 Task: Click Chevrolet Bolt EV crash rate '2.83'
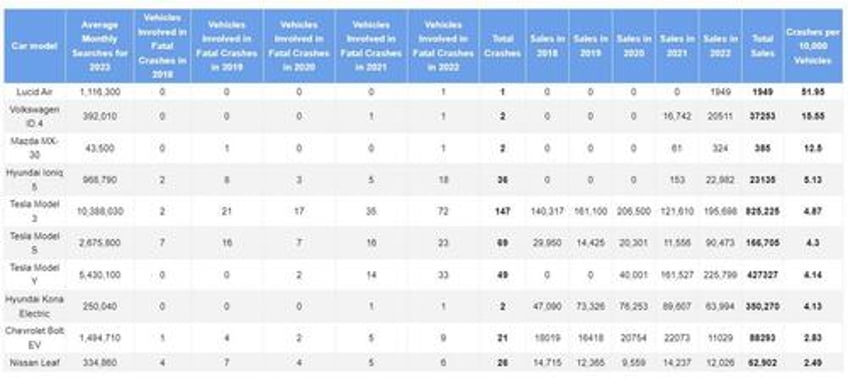coord(813,339)
